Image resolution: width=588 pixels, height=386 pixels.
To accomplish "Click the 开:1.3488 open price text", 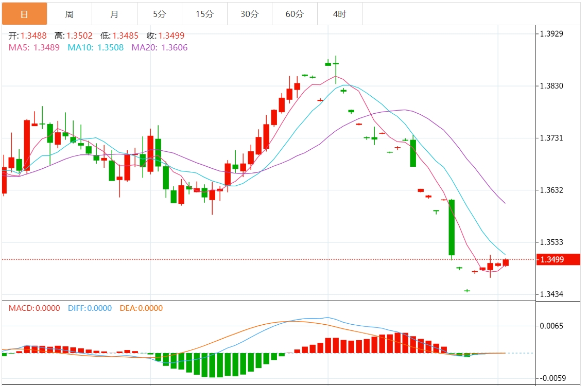I will 28,36.
